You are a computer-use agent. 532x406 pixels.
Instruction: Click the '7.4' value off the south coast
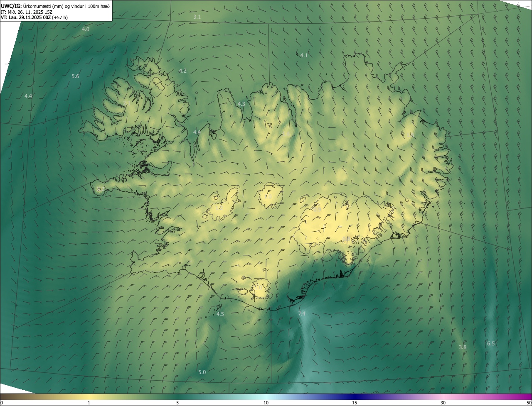pyautogui.click(x=302, y=314)
